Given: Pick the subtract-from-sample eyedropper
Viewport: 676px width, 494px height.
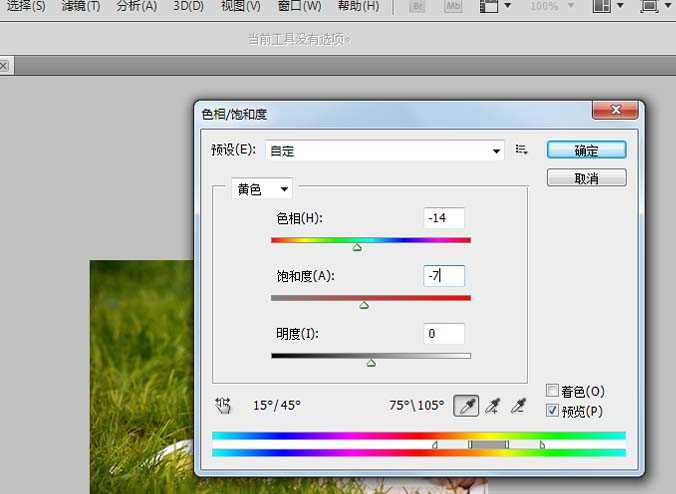Looking at the screenshot, I should coord(518,405).
